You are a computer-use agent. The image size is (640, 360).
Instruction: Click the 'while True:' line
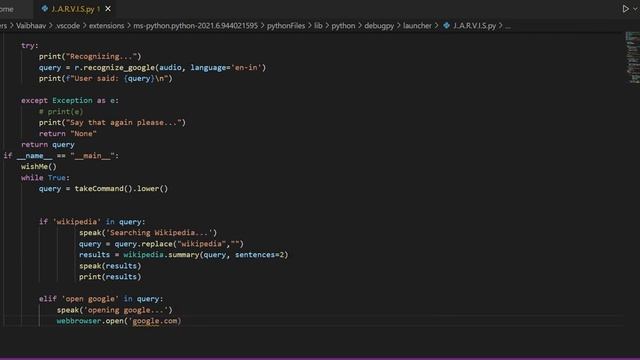pos(45,178)
